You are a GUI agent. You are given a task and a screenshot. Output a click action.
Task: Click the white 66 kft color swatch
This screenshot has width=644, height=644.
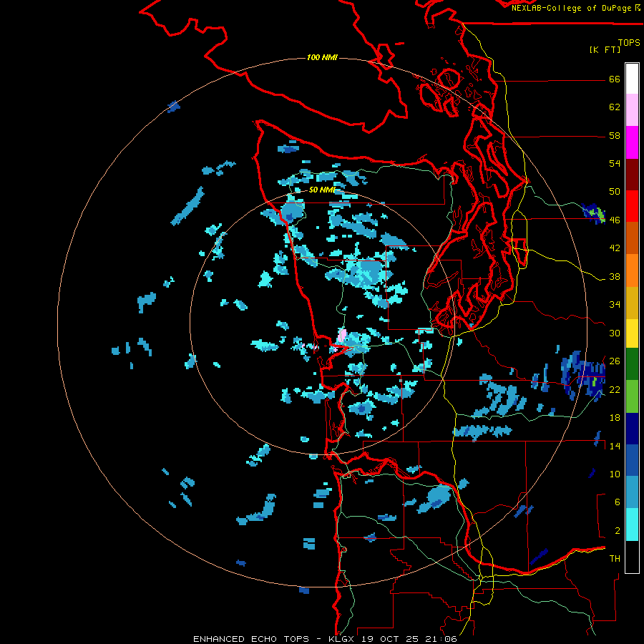pos(632,79)
